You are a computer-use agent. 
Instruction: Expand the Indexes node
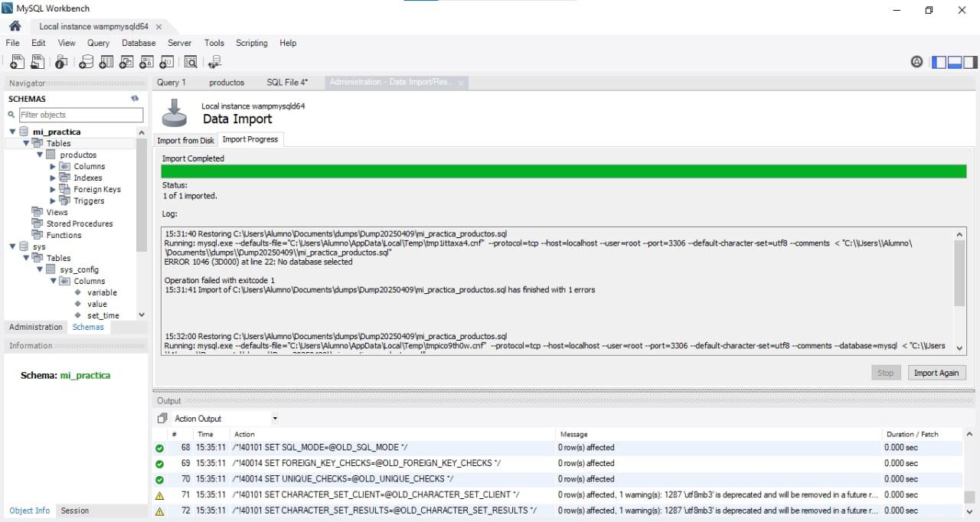pos(53,178)
